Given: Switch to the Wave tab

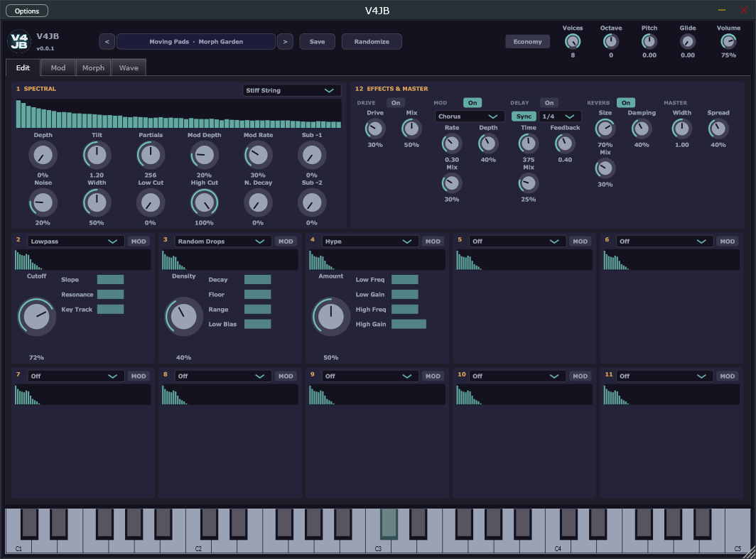Looking at the screenshot, I should tap(129, 68).
